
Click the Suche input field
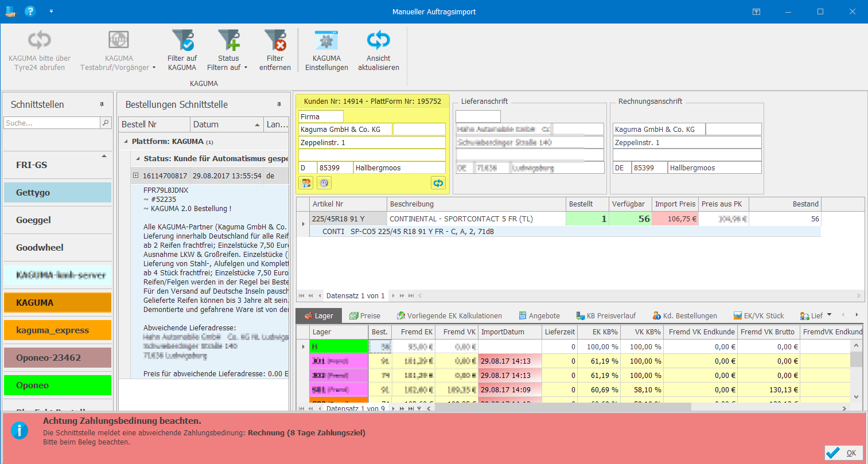point(52,123)
